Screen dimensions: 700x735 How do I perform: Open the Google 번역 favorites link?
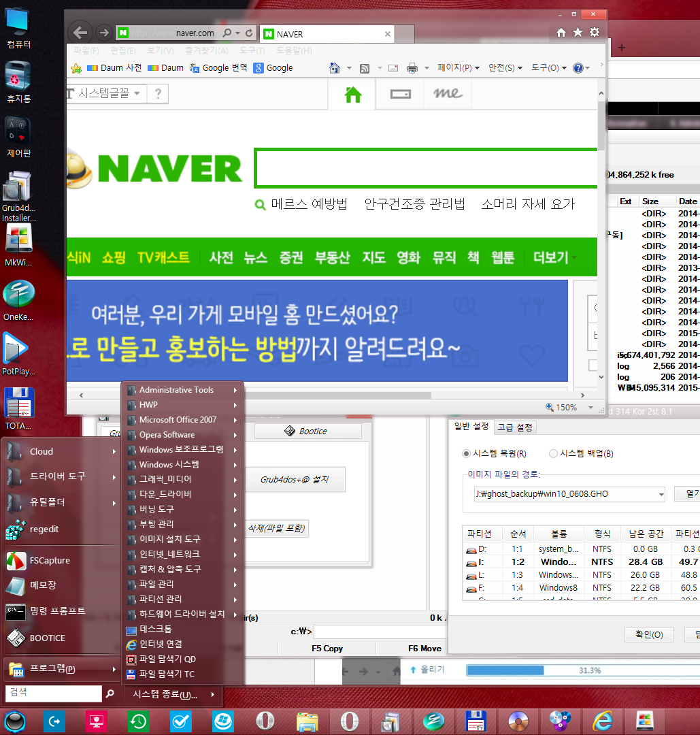coord(218,68)
